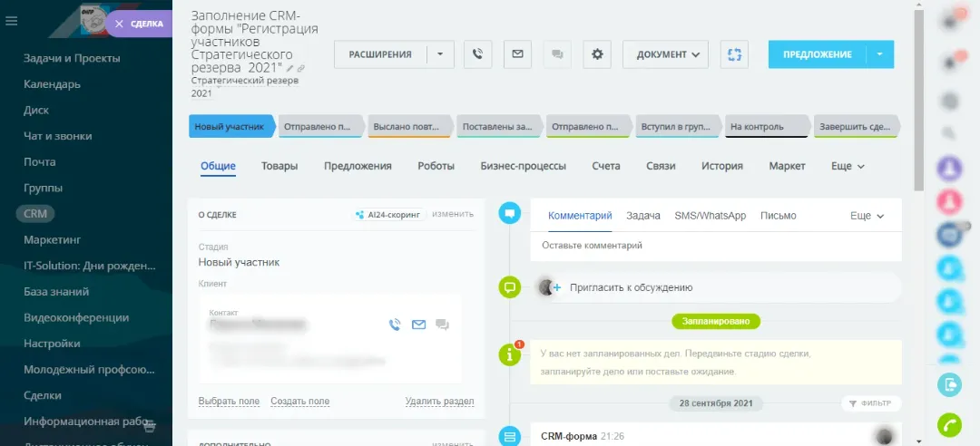This screenshot has width=980, height=446.
Task: Open Чат и звонки in sidebar
Action: [x=57, y=136]
